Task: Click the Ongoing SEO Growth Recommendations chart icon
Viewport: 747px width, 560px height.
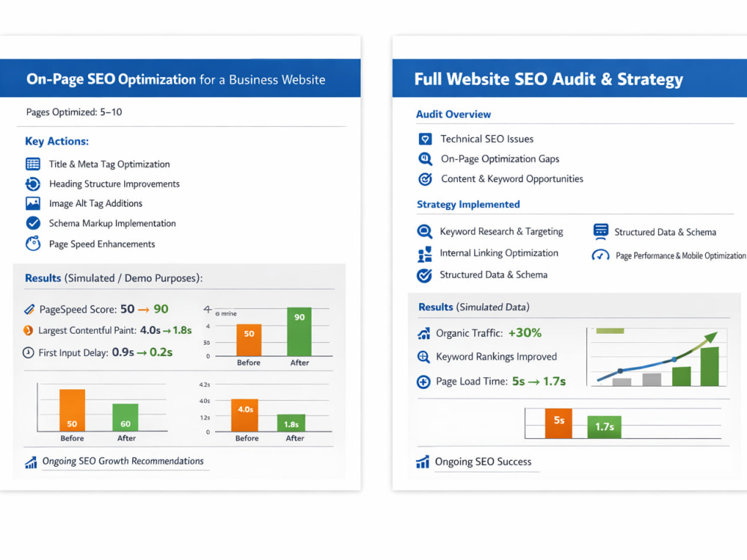Action: (x=31, y=462)
